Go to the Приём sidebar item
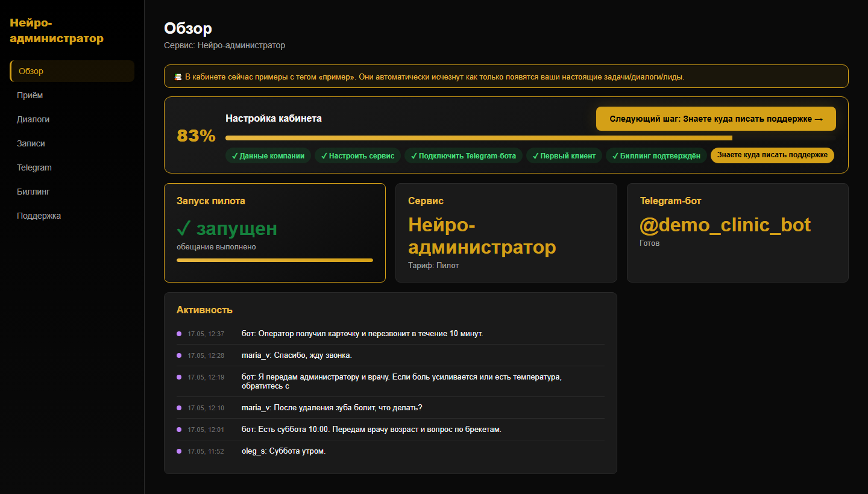This screenshot has height=494, width=868. pos(72,95)
